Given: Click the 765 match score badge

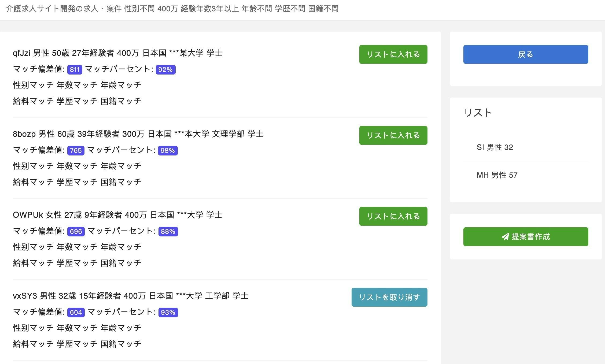Looking at the screenshot, I should 76,151.
